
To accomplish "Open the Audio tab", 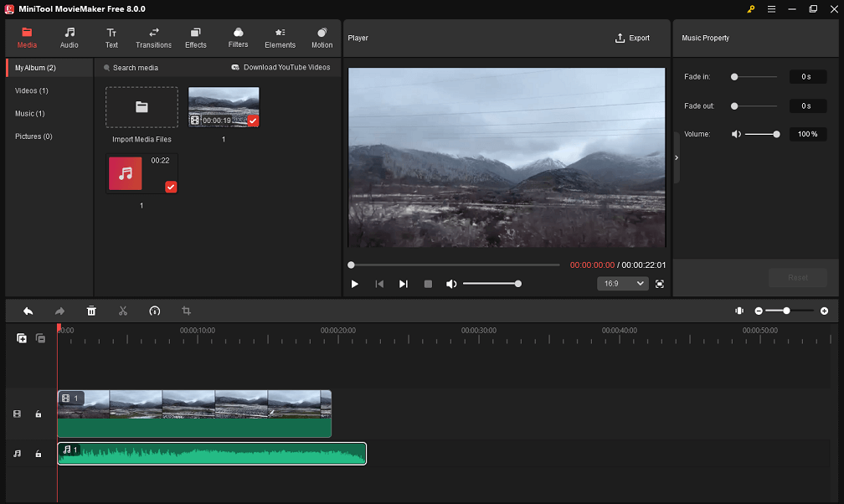I will (x=69, y=39).
